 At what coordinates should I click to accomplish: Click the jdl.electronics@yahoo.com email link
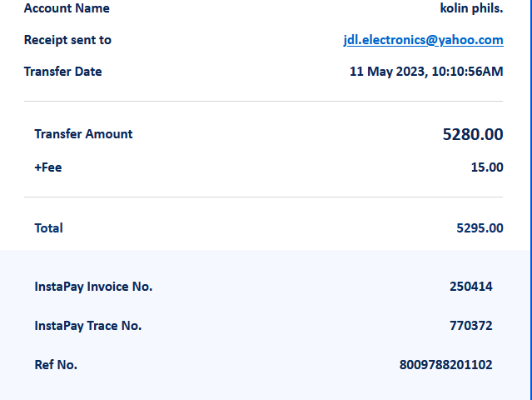[x=423, y=40]
